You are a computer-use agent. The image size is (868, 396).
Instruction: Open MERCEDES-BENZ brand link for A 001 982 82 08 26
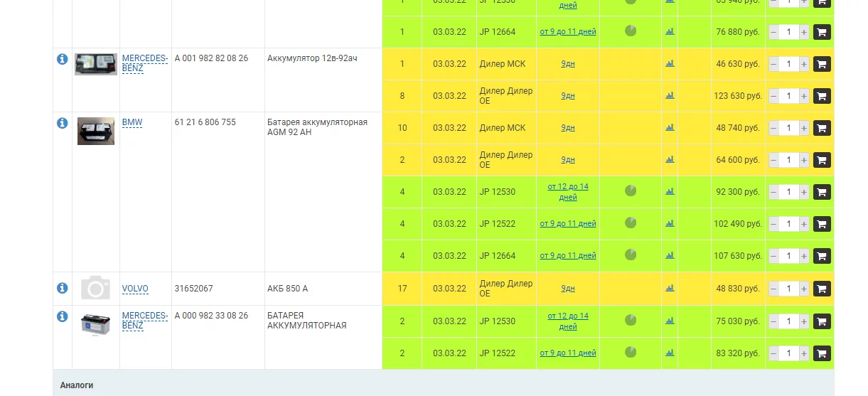tap(145, 63)
